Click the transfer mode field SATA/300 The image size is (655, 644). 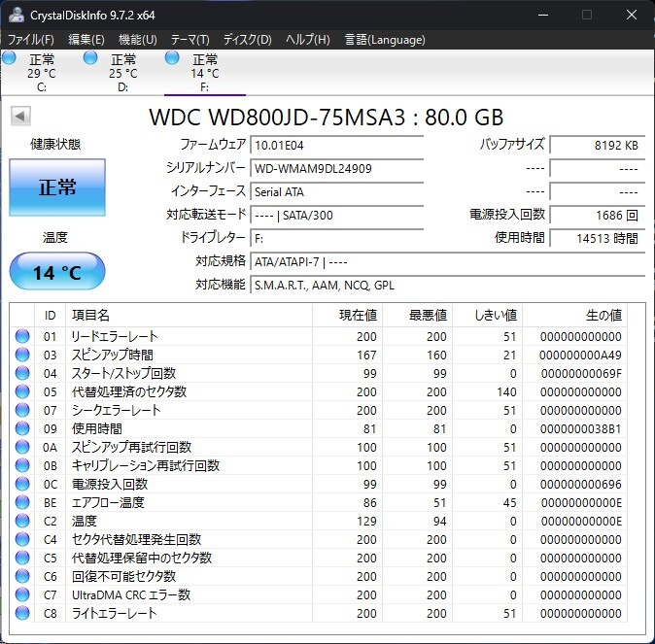[336, 216]
